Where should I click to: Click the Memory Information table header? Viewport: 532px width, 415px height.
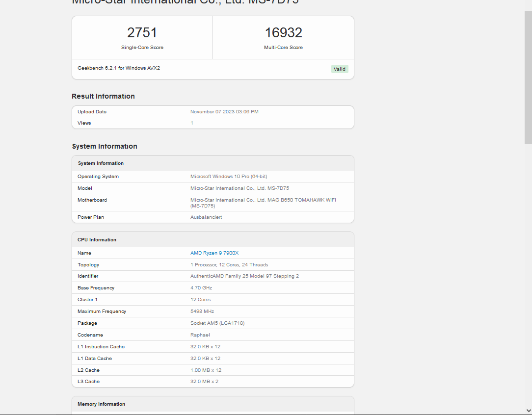(x=213, y=404)
